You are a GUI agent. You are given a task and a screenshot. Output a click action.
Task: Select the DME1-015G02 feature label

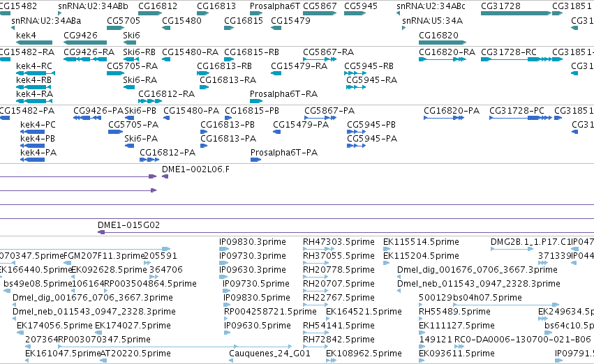129,225
